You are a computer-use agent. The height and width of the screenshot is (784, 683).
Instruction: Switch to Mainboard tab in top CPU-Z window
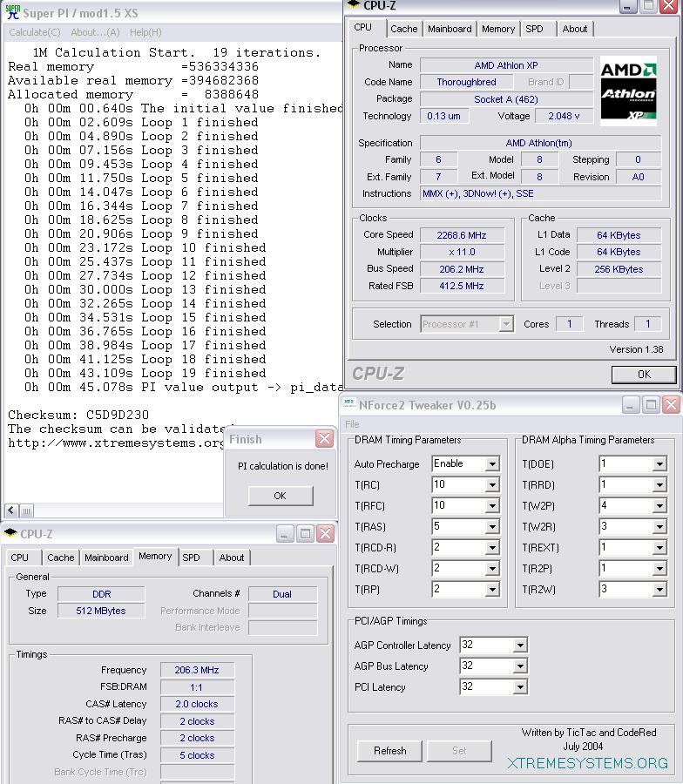pos(450,29)
